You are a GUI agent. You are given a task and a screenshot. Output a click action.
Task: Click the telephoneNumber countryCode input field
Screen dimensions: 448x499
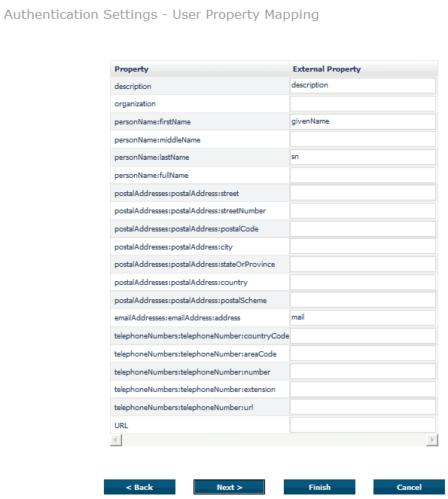click(x=363, y=335)
